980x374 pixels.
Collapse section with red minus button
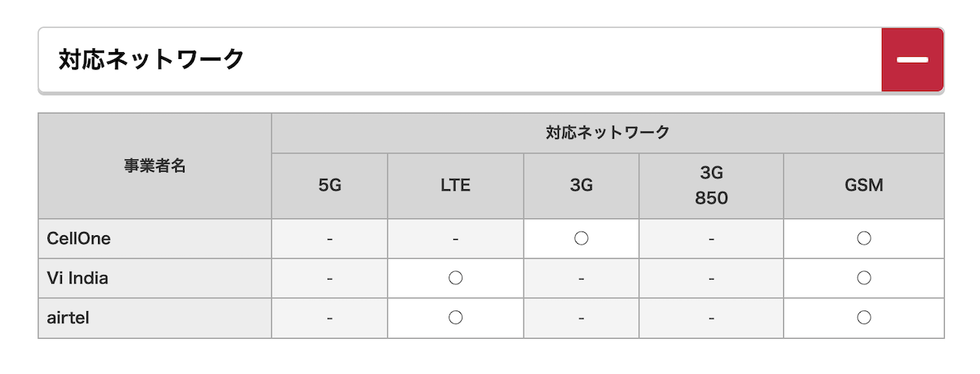(x=913, y=60)
